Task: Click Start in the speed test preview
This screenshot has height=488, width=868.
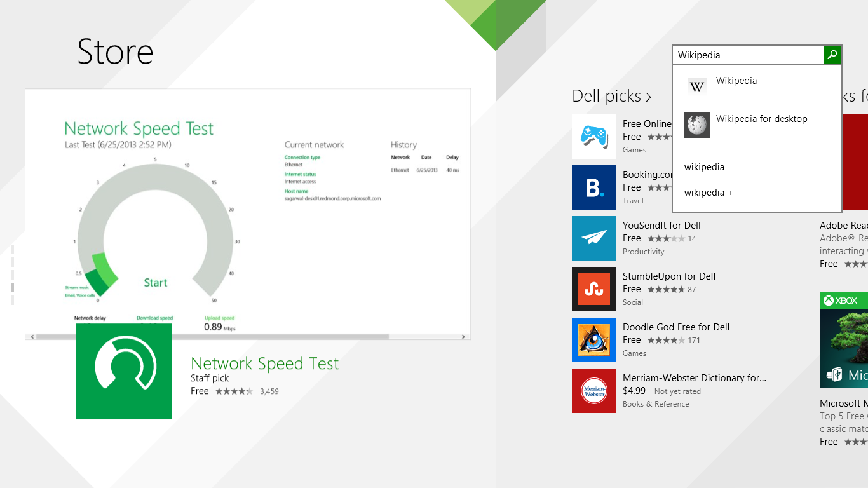Action: [x=156, y=283]
